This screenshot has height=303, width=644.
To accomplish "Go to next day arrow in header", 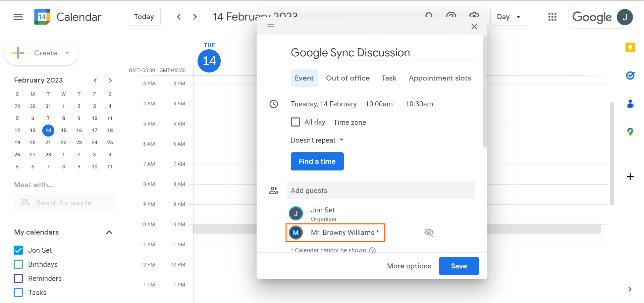I will coord(195,17).
